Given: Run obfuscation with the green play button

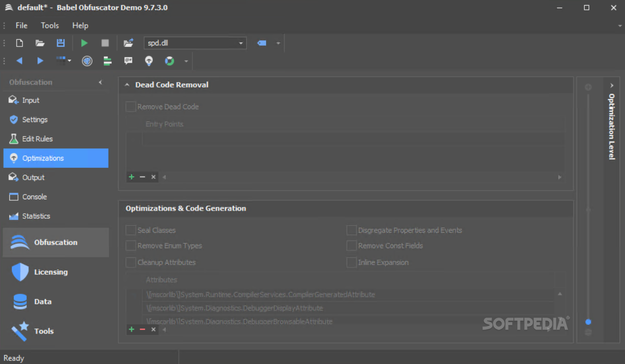Looking at the screenshot, I should (84, 43).
